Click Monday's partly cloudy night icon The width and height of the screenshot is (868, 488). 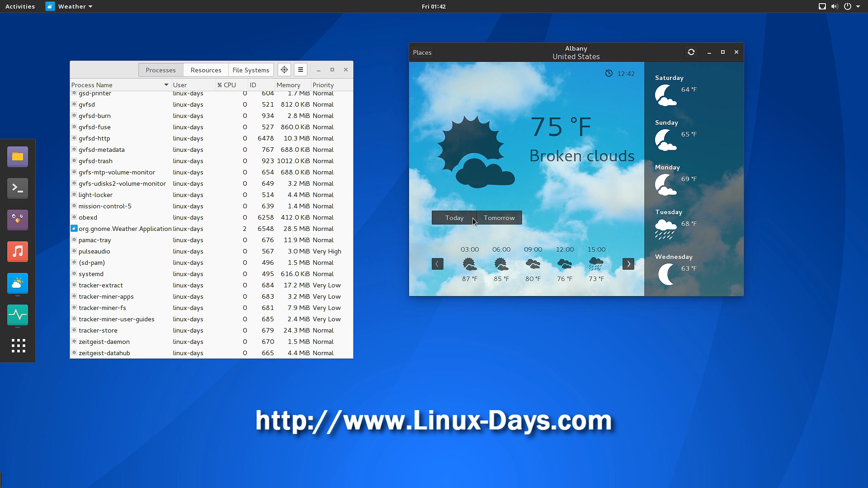[x=665, y=185]
